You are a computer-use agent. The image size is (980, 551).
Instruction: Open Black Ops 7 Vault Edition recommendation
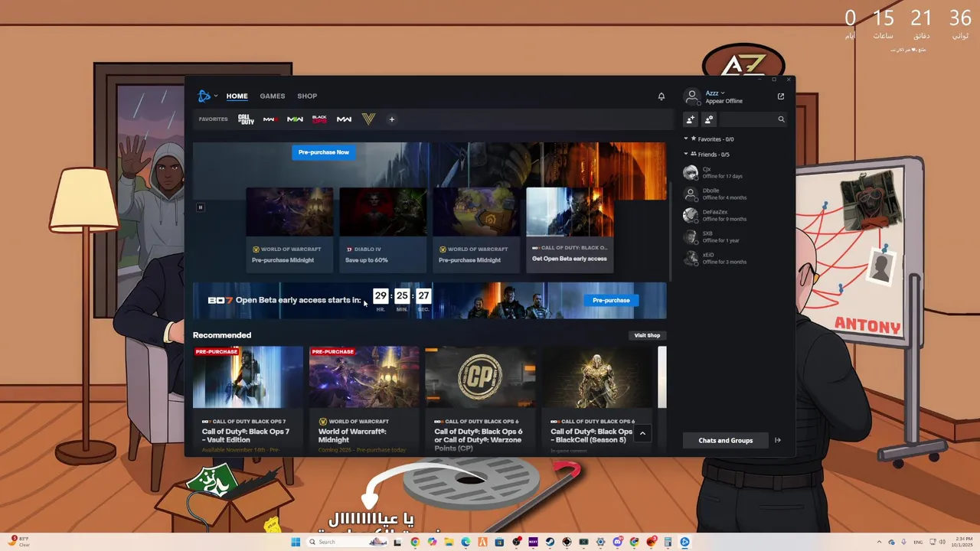pyautogui.click(x=247, y=399)
